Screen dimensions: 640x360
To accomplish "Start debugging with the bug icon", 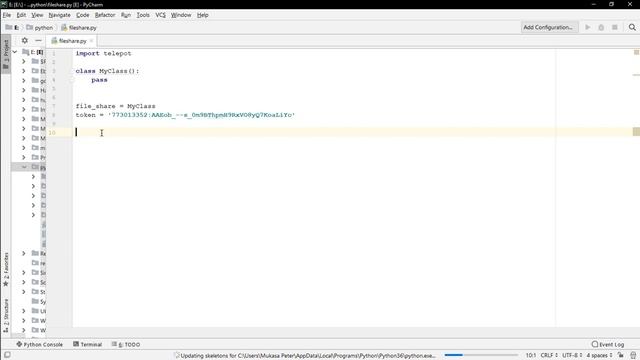I will pyautogui.click(x=601, y=27).
